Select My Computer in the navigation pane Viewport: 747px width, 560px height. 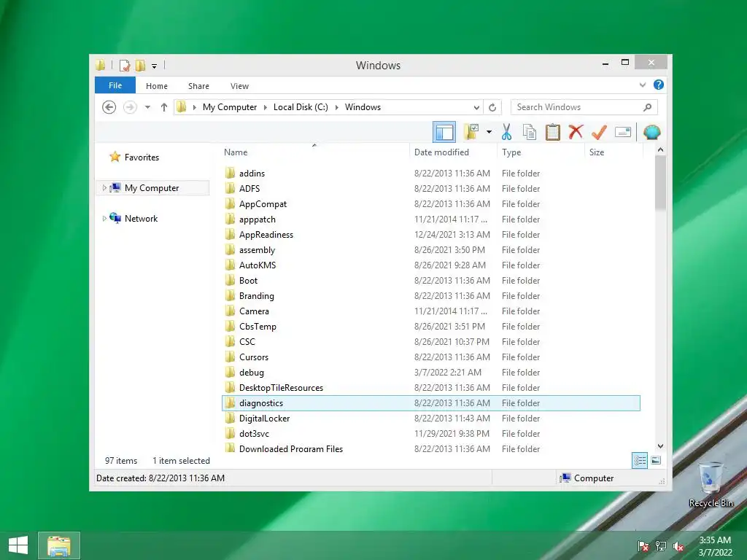(x=152, y=188)
